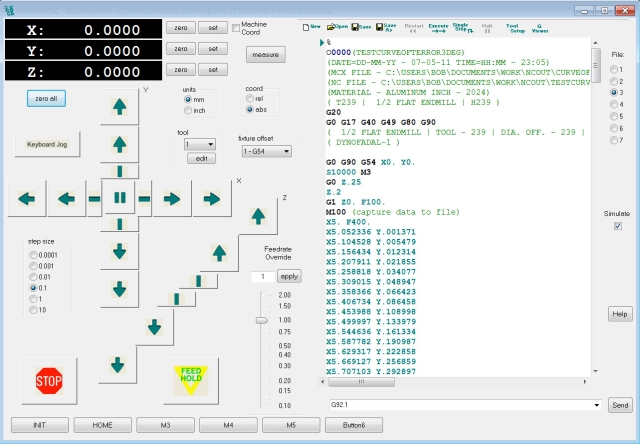Click the Feedrate Override value field
The height and width of the screenshot is (444, 640).
[257, 276]
